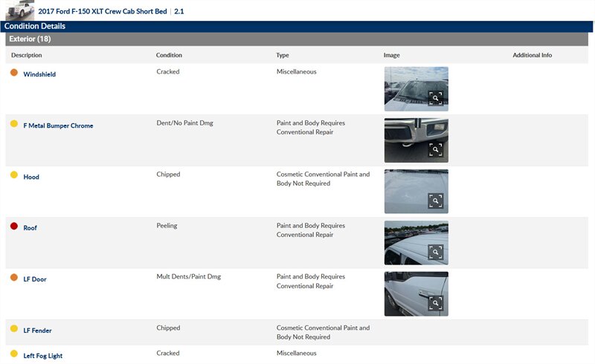Open the F Metal Bumper Chrome link

[x=58, y=126]
